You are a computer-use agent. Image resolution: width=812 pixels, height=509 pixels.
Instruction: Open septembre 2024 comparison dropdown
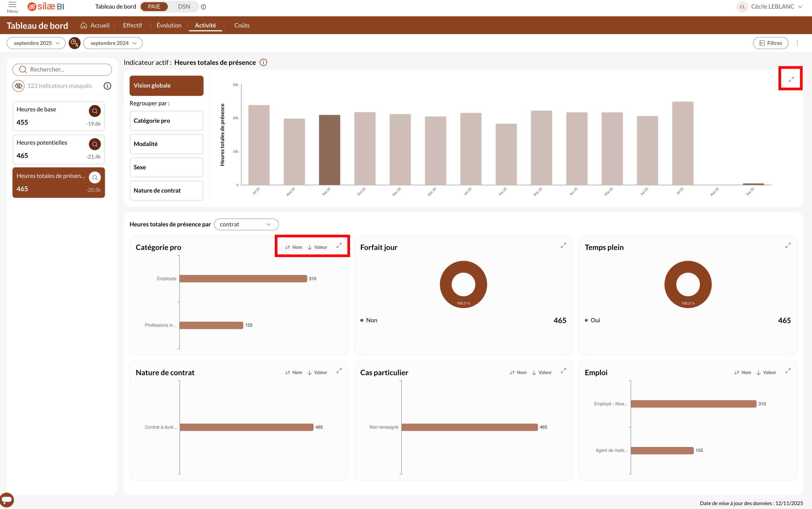pos(113,43)
